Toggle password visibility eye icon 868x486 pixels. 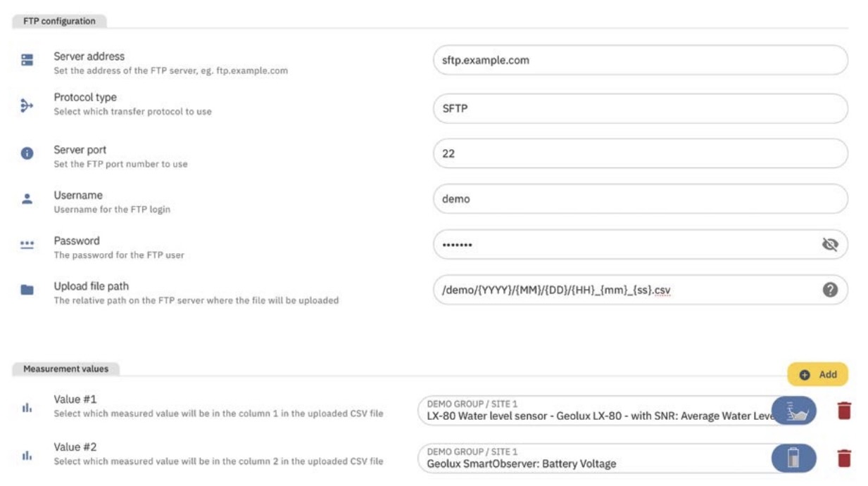[x=830, y=244]
